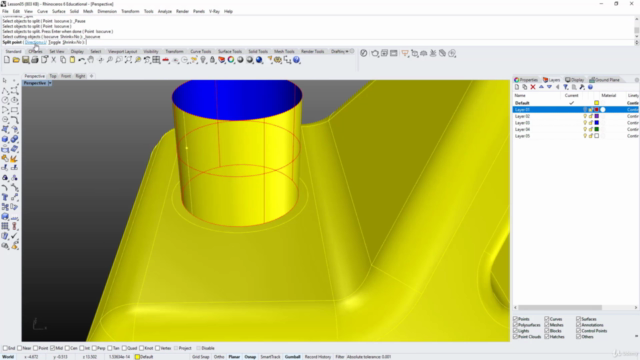
Task: Open the Analyze menu
Action: pos(164,11)
